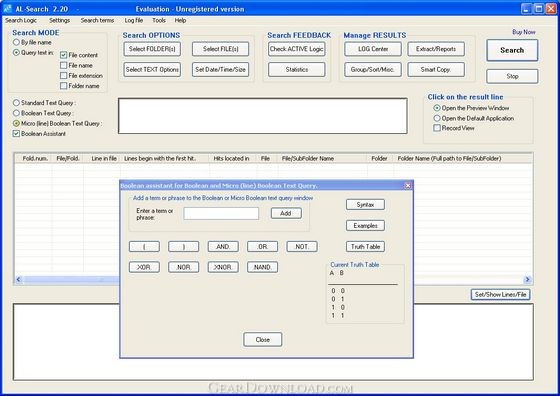Open the Settings menu
Image resolution: width=560 pixels, height=396 pixels.
click(x=60, y=20)
